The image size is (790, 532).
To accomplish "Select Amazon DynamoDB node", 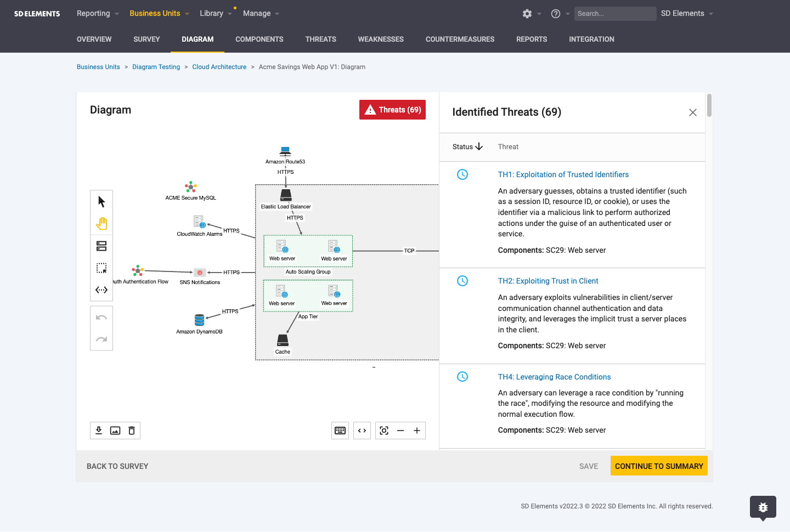I will click(x=199, y=320).
